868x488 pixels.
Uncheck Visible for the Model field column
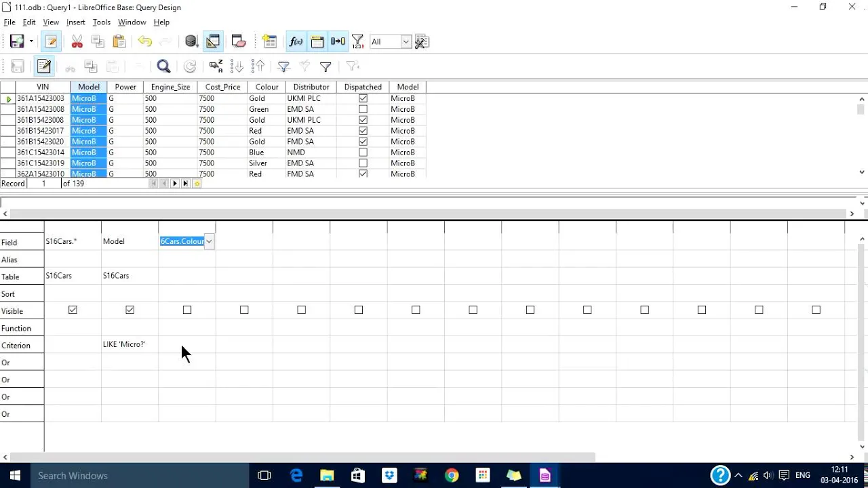click(130, 310)
